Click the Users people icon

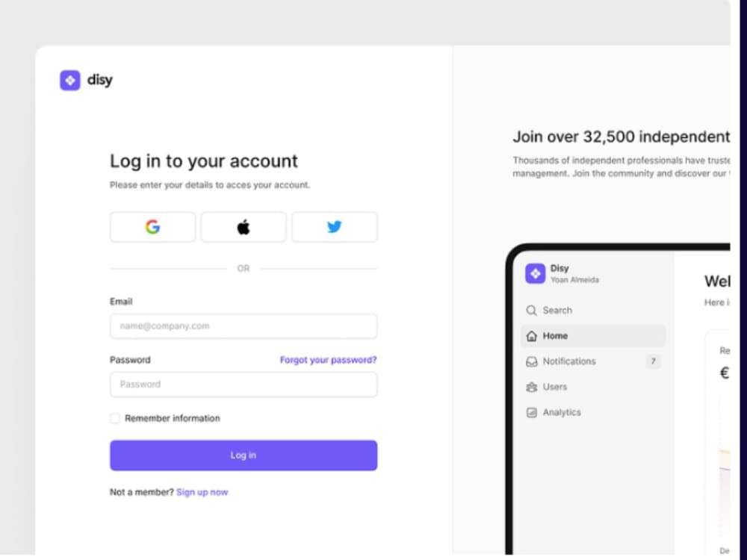531,387
